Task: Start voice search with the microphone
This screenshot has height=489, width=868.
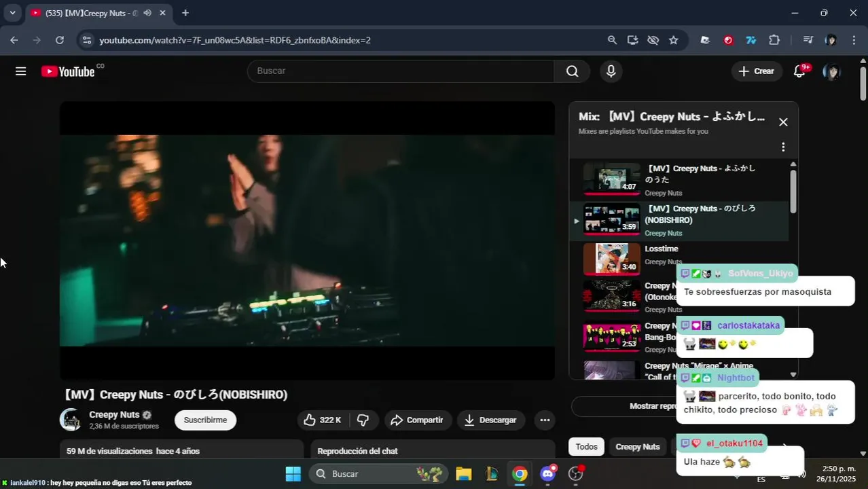Action: 611,71
